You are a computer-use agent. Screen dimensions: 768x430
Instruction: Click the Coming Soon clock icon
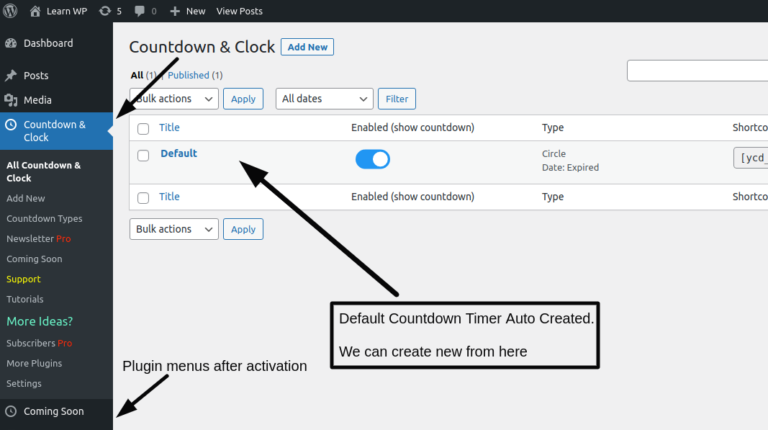(11, 411)
